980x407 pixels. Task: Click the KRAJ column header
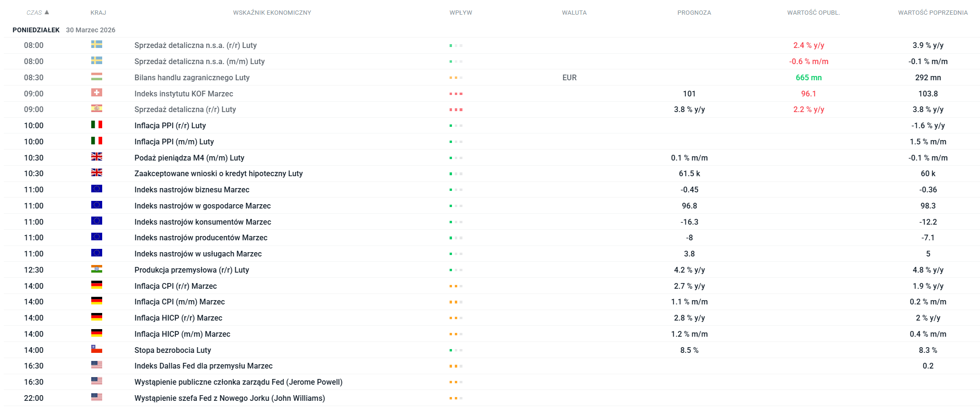coord(98,13)
